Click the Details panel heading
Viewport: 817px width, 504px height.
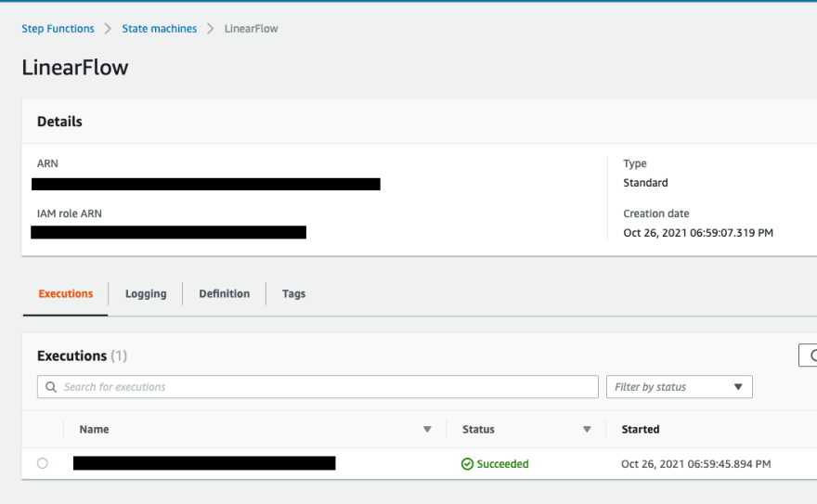[x=59, y=122]
